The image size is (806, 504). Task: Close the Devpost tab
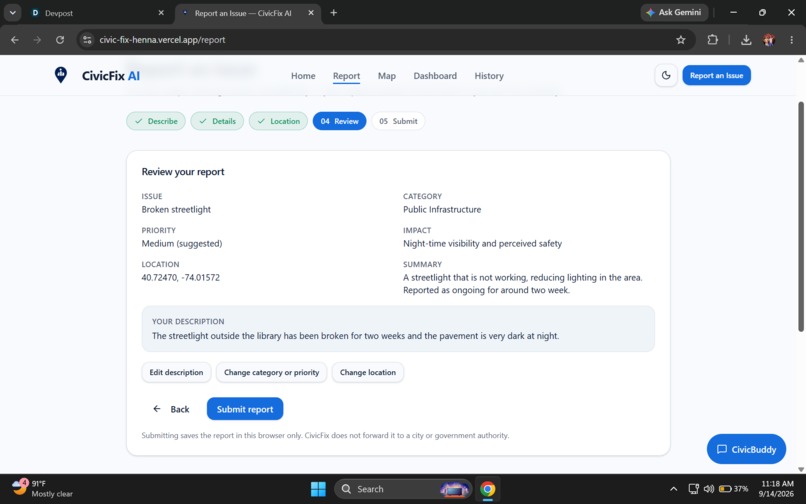click(x=161, y=13)
